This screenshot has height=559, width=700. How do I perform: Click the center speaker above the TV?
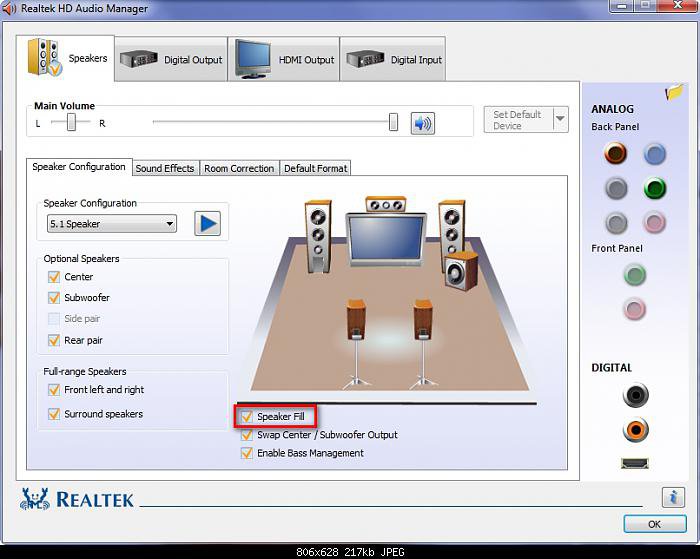(386, 204)
